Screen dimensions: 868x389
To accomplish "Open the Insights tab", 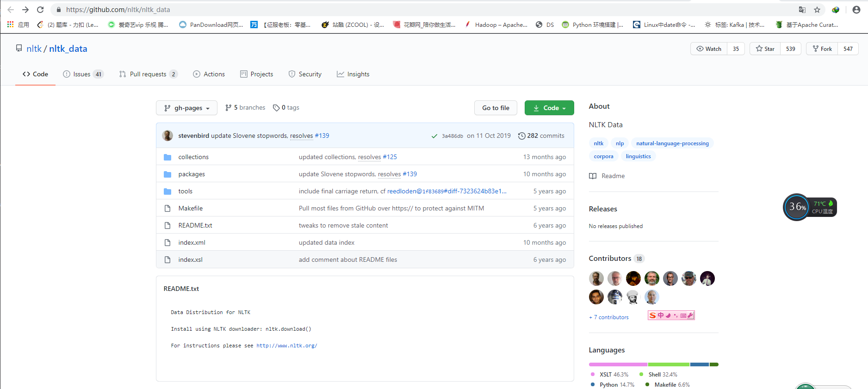I will [353, 74].
